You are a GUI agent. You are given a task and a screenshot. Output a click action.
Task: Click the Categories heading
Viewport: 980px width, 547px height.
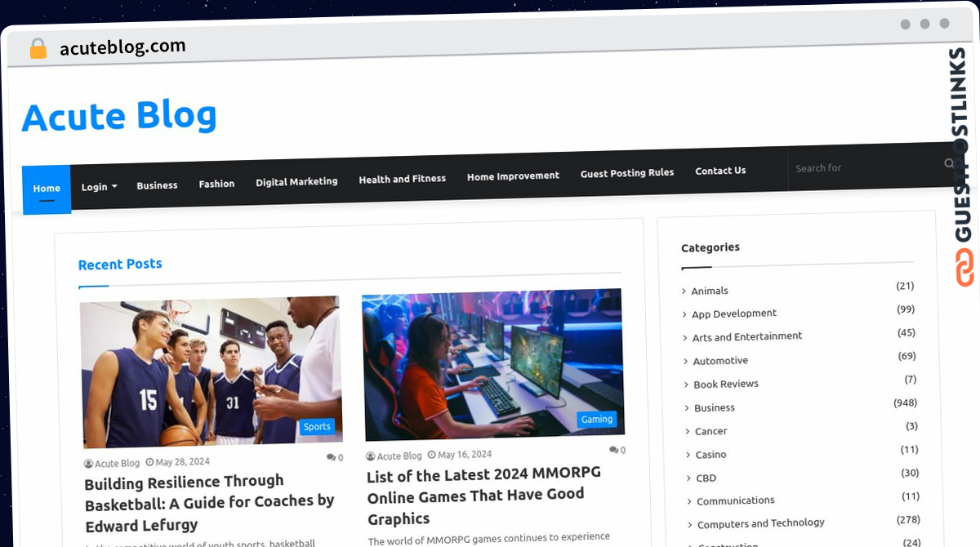(x=710, y=247)
